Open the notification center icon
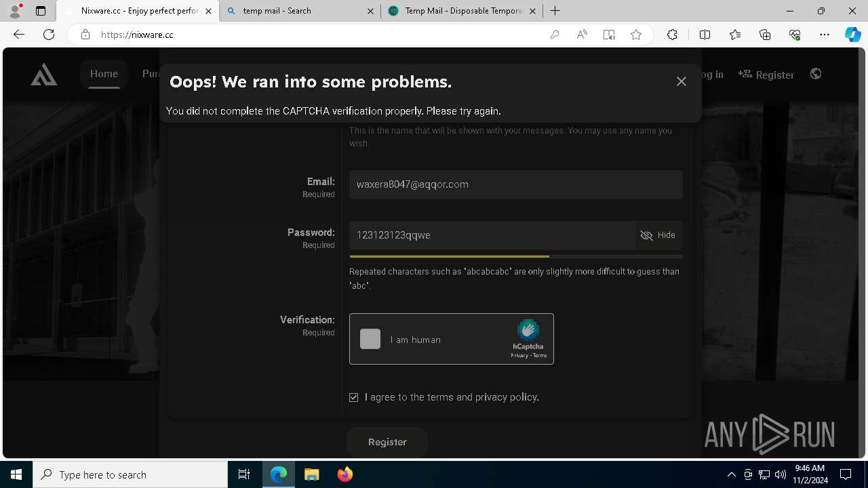 point(846,474)
